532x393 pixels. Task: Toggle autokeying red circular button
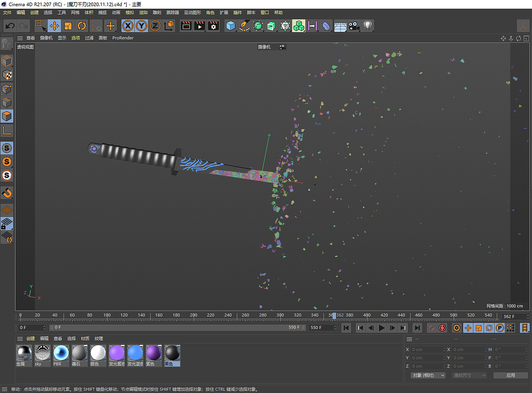pyautogui.click(x=442, y=328)
